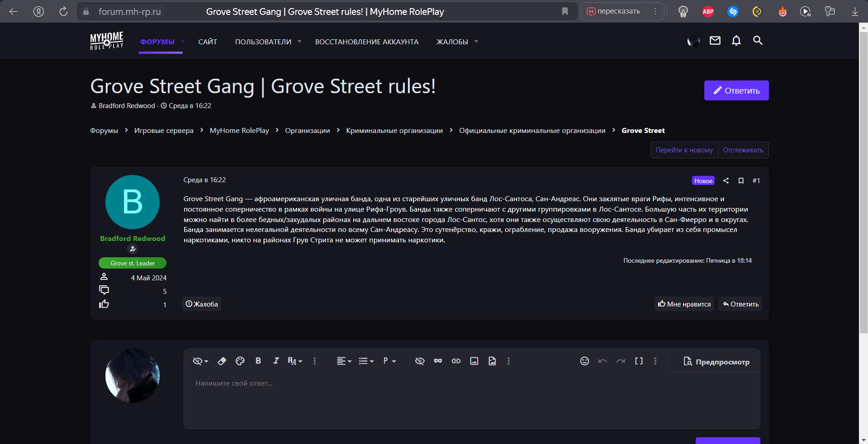Expand the ФОРУМЫ dropdown arrow

[183, 41]
